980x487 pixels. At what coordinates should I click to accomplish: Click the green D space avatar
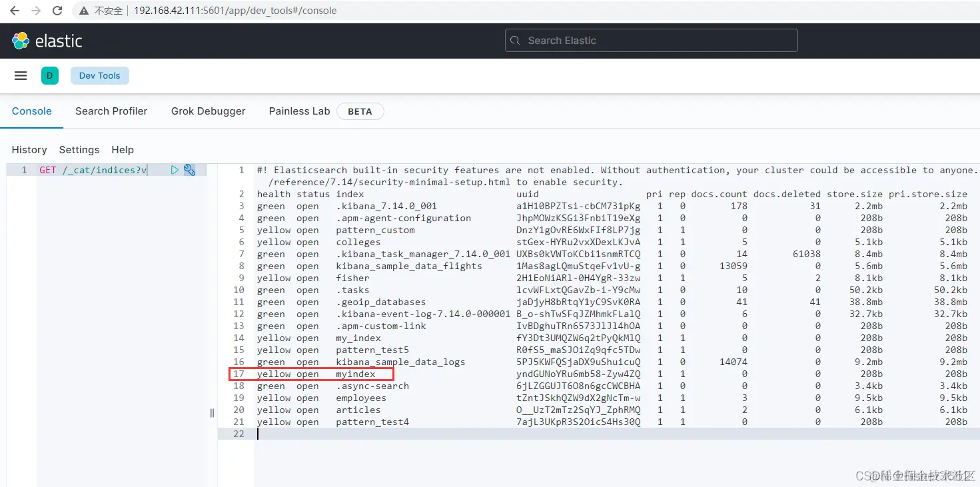pyautogui.click(x=50, y=76)
